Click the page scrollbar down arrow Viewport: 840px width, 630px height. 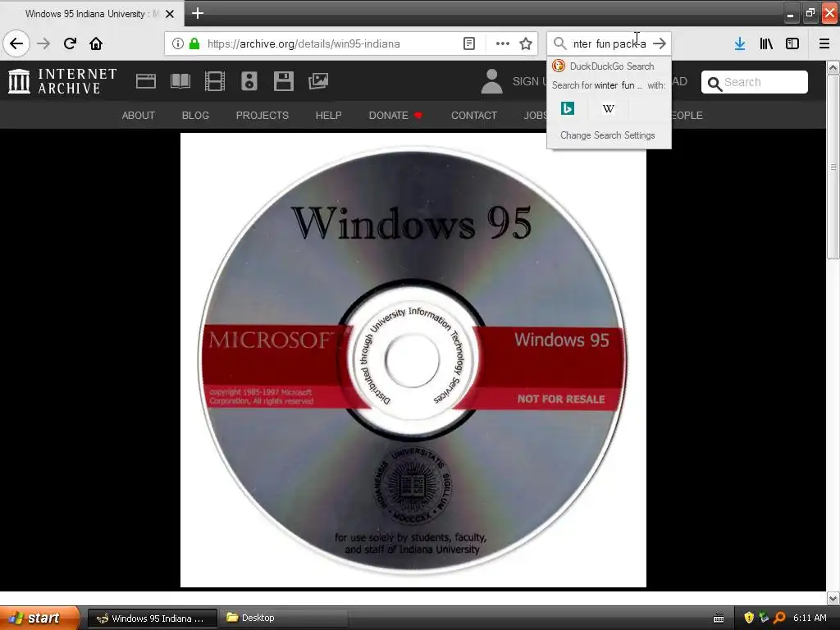833,598
